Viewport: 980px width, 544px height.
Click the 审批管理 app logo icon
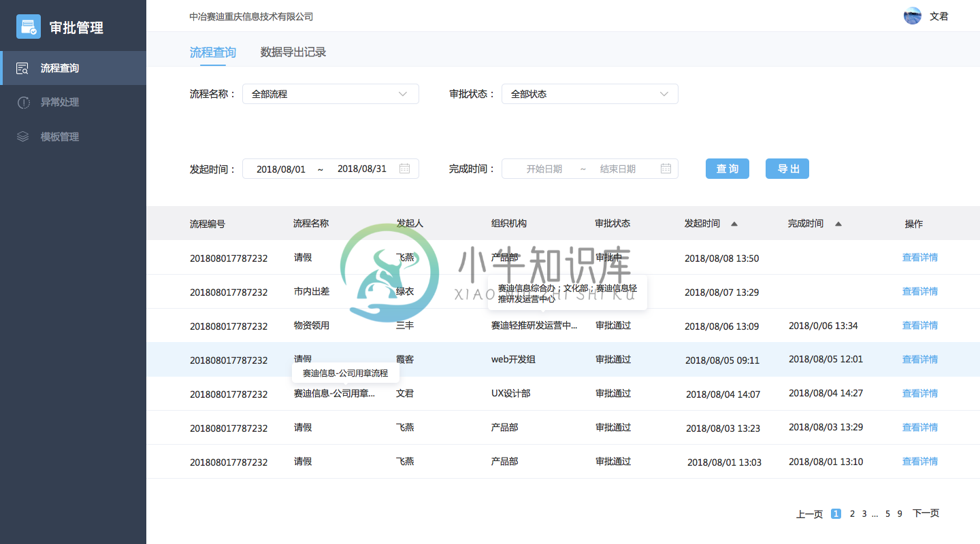tap(29, 27)
